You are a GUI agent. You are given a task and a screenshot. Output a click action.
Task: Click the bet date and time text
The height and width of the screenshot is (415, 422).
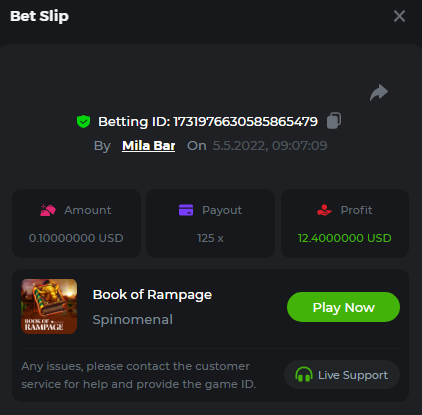pyautogui.click(x=270, y=146)
